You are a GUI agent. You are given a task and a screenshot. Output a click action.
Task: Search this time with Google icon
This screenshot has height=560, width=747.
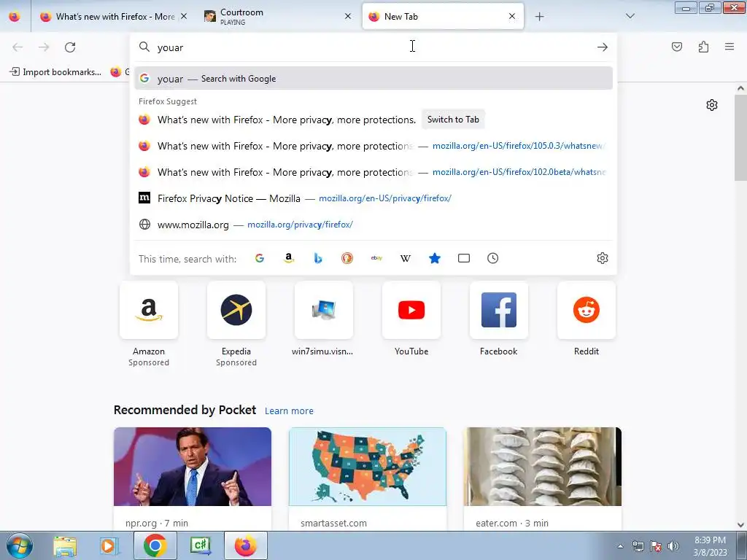coord(260,258)
